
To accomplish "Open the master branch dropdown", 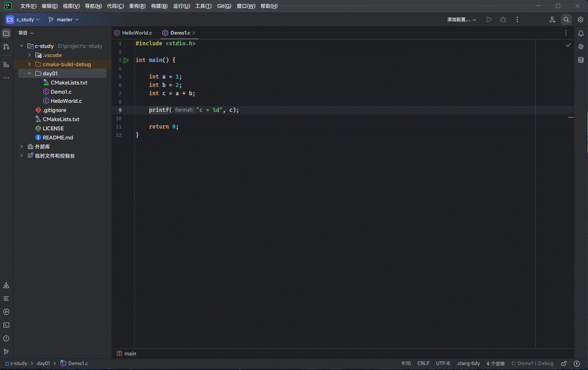I will [64, 20].
